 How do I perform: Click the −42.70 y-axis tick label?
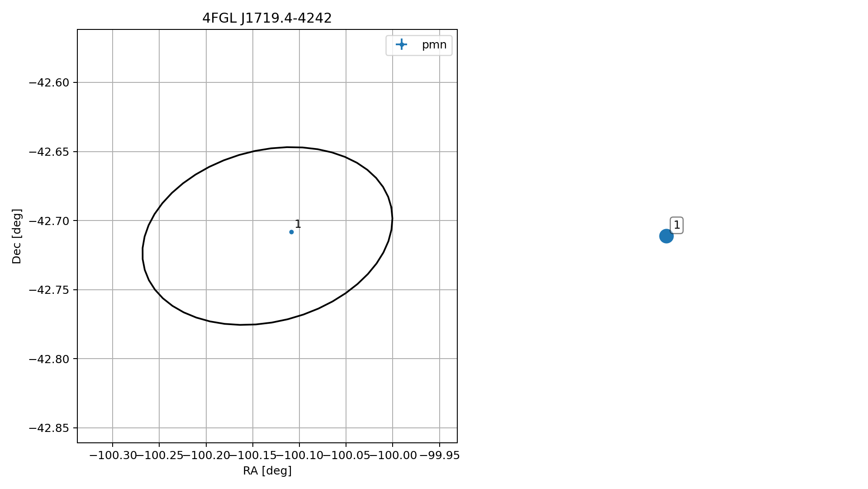tap(49, 221)
